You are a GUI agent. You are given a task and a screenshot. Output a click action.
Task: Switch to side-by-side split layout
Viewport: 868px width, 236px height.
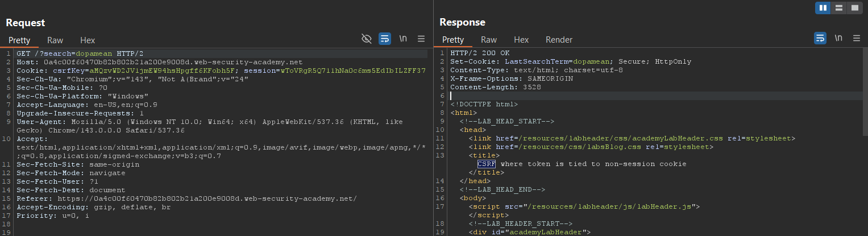tap(823, 8)
